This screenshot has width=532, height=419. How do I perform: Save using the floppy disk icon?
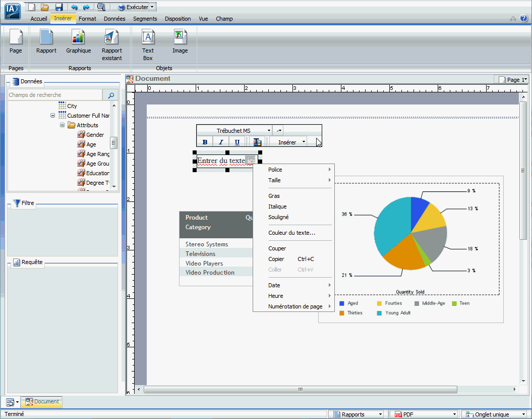(x=59, y=7)
